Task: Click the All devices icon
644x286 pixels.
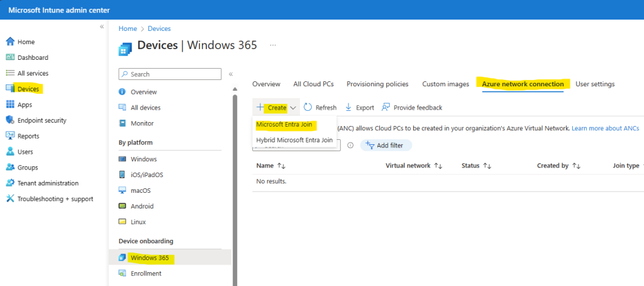Action: tap(122, 107)
